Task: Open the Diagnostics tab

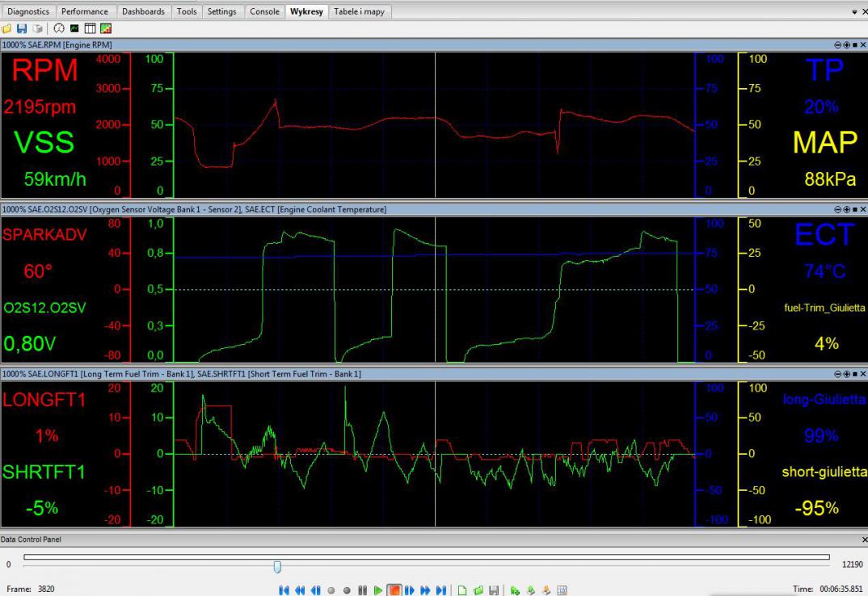Action: pyautogui.click(x=27, y=11)
